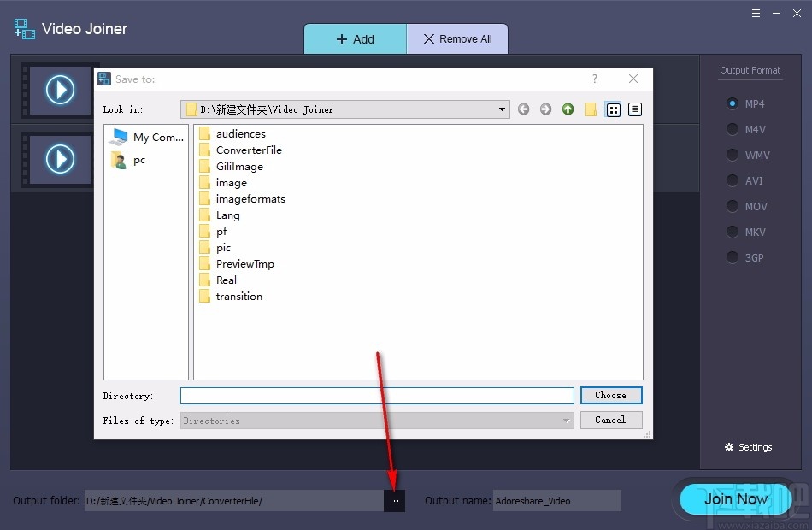Viewport: 812px width, 530px height.
Task: Click the output folder browse ellipsis
Action: (394, 500)
